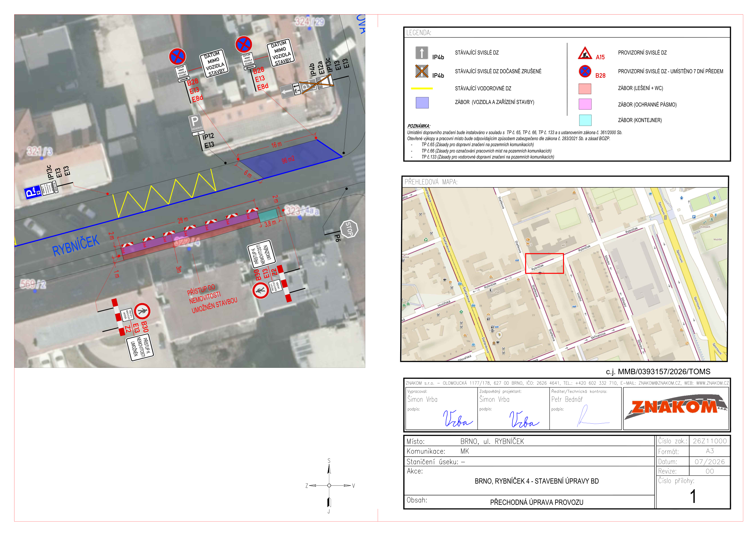This screenshot has height=534, width=756.
Task: Click the lower 'PŘÍSTUP K NEMOVITOSTI UMOŽNĚN' plate
Action: point(140,348)
